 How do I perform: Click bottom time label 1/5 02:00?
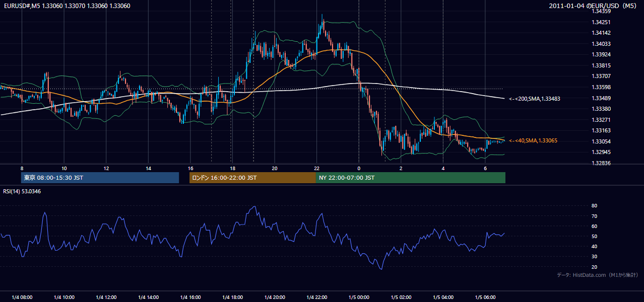pos(401,297)
